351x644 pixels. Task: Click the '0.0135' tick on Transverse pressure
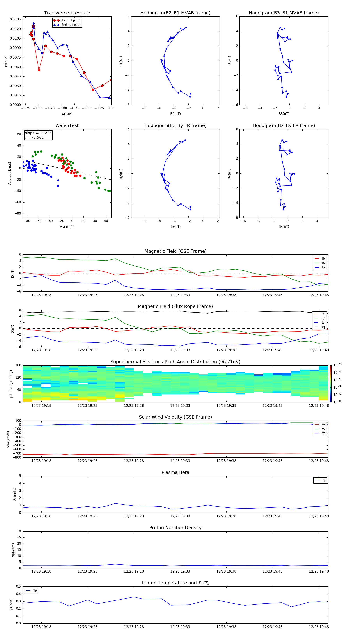tap(15, 20)
